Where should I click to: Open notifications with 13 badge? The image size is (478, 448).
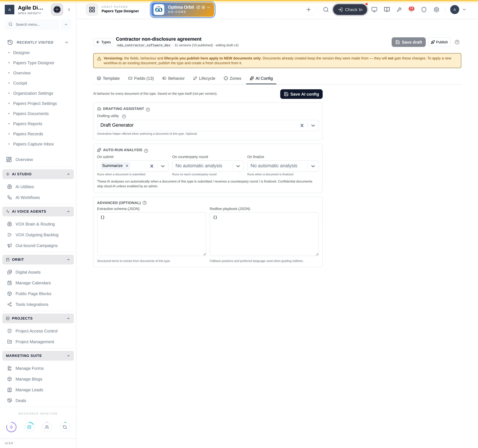coord(411,9)
